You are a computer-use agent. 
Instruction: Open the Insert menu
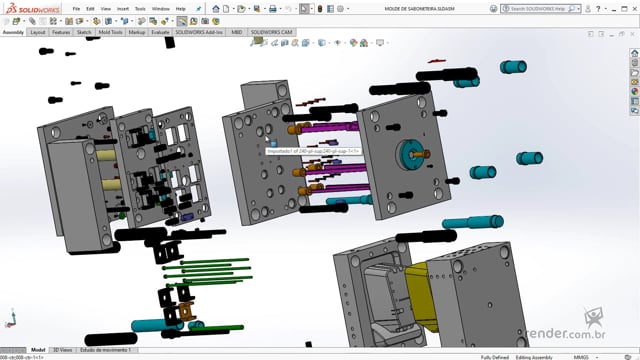[123, 9]
